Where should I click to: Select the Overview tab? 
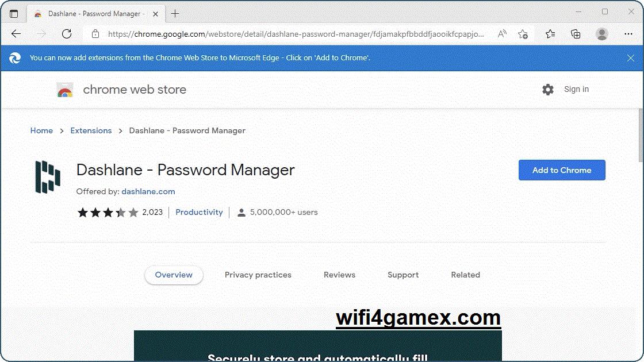174,275
